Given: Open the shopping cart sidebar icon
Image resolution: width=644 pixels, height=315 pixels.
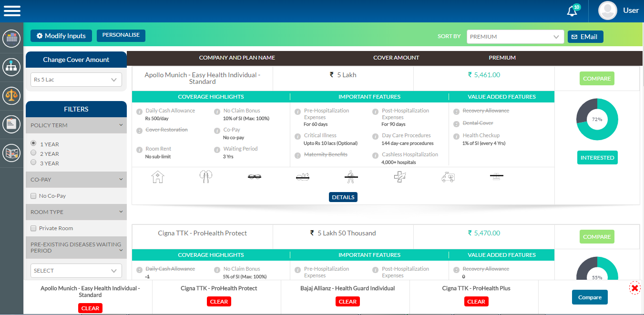Looking at the screenshot, I should tap(11, 38).
